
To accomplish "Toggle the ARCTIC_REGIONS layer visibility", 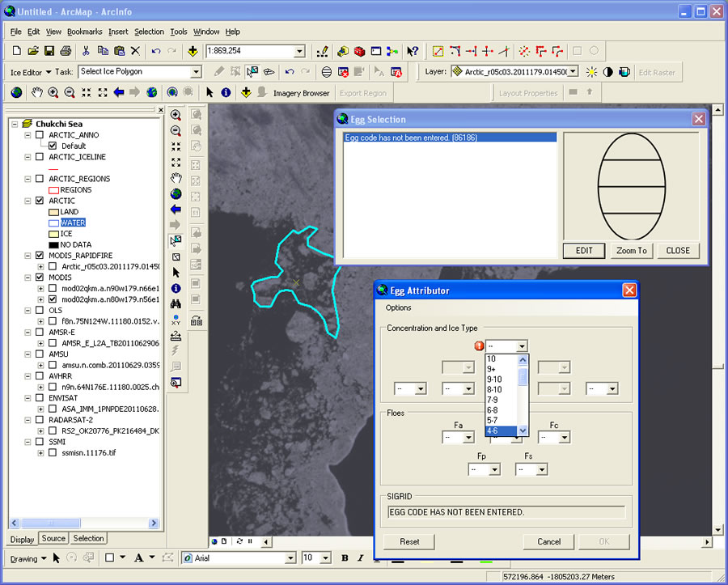I will (x=39, y=179).
